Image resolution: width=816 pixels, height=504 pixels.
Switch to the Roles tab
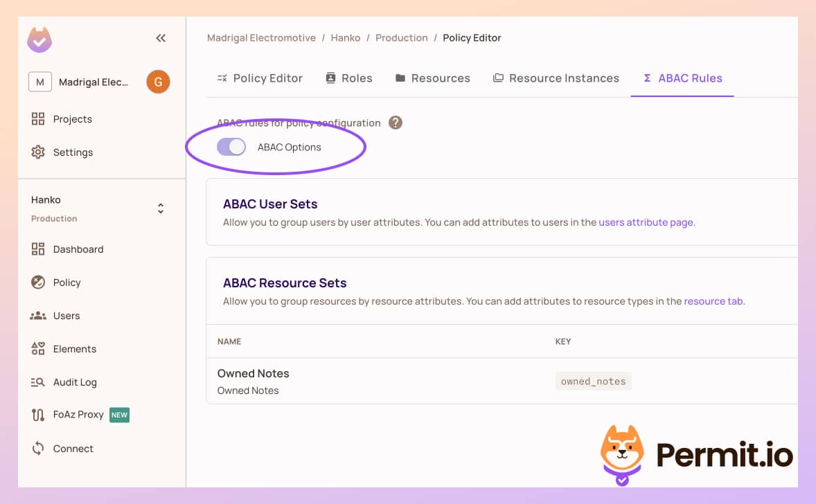(349, 78)
